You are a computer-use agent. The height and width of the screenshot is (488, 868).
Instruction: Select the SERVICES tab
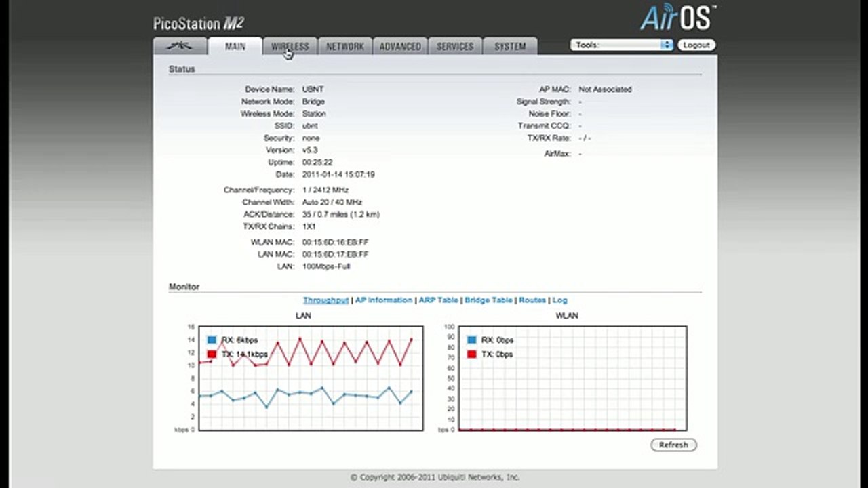tap(455, 46)
